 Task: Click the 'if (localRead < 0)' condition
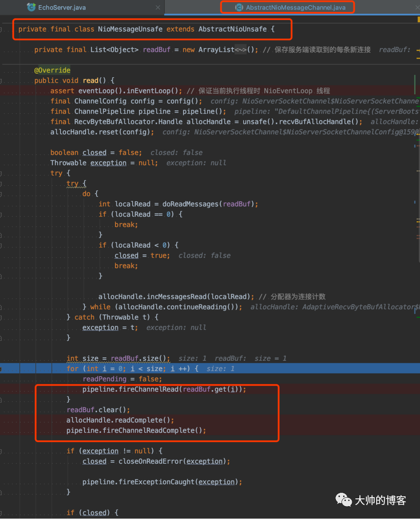coord(134,245)
